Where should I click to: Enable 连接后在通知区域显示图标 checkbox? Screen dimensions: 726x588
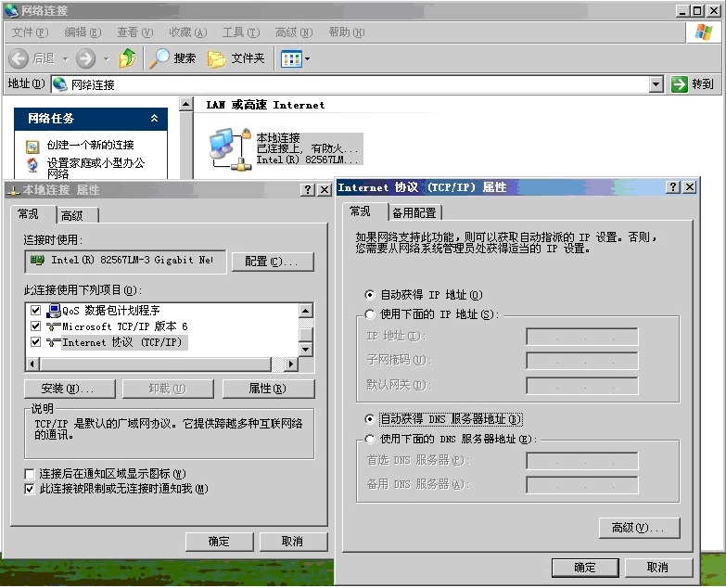31,474
